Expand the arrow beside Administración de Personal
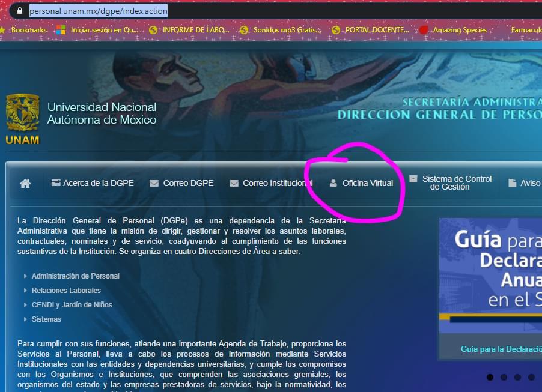Viewport: 542px width, 392px height. pyautogui.click(x=25, y=276)
